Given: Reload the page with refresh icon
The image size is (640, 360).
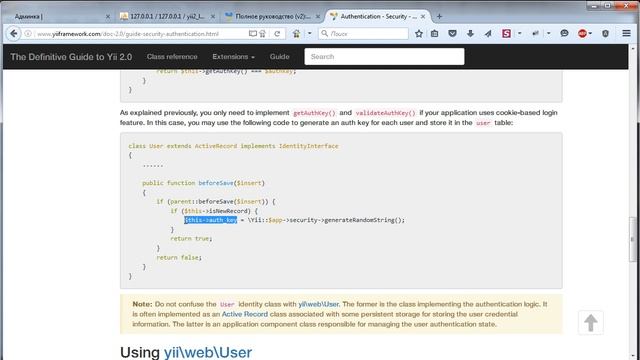Looking at the screenshot, I should [x=277, y=34].
